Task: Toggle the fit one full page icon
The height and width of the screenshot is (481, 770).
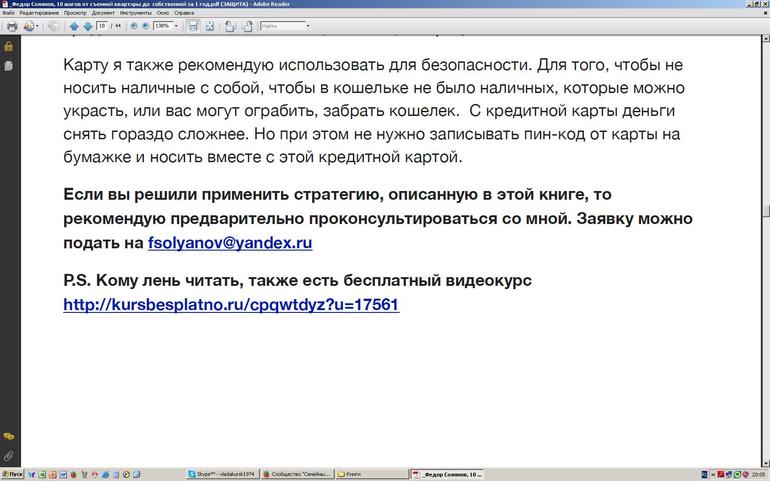Action: coord(209,26)
